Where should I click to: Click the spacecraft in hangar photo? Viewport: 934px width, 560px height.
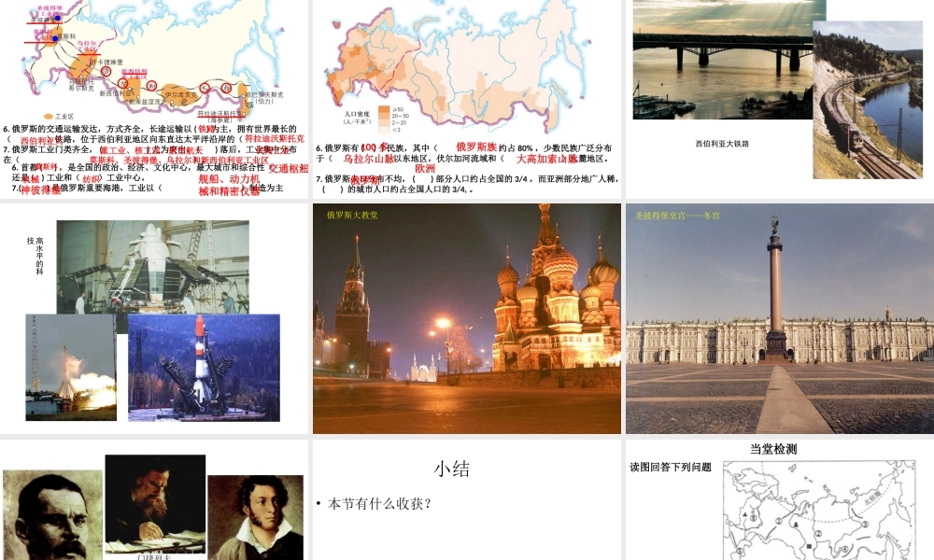(153, 267)
